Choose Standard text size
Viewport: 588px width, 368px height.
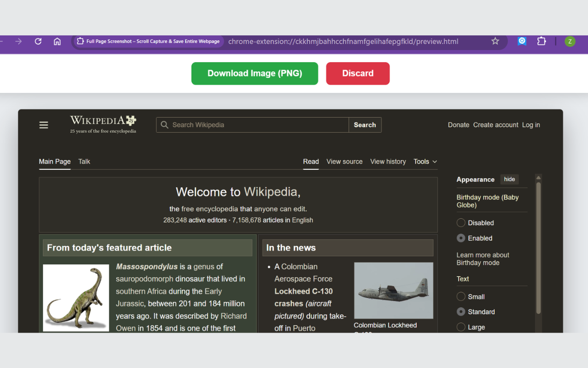click(x=461, y=312)
